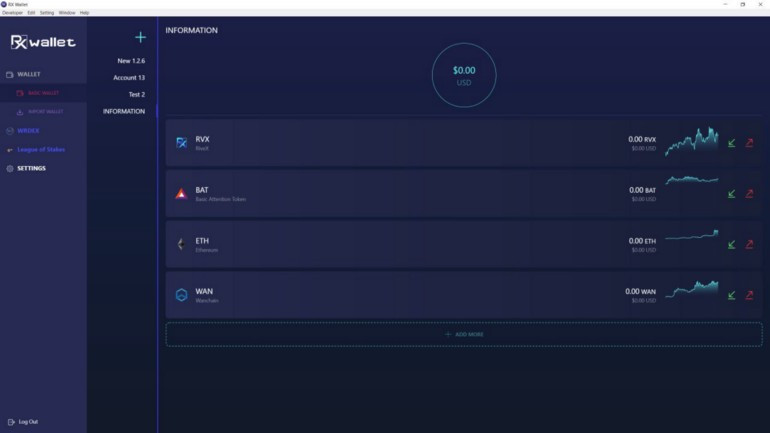Click the ETH token icon
770x433 pixels.
click(x=181, y=244)
